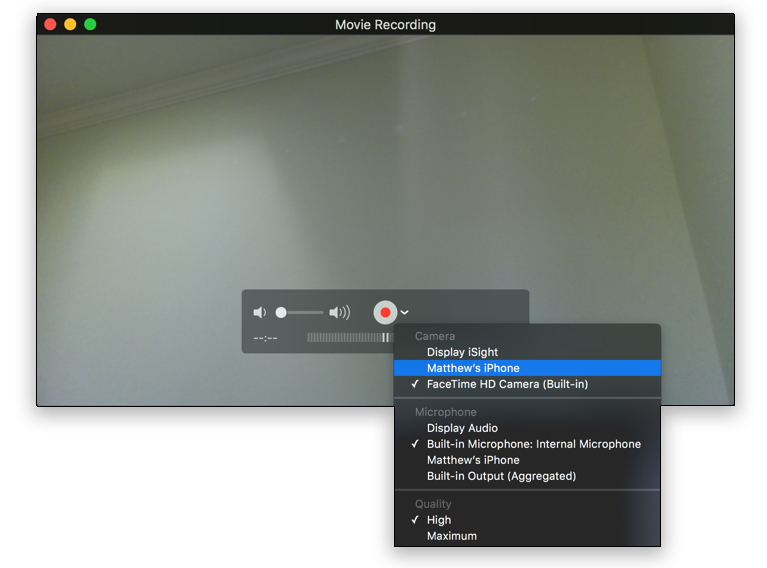This screenshot has height=568, width=767.
Task: Select Display iSight camera
Action: coord(527,352)
